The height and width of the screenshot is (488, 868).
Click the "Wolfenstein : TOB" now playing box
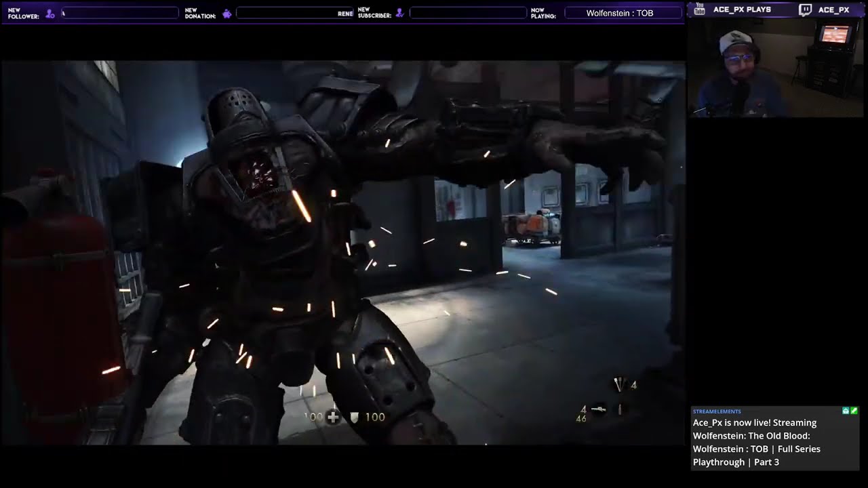[x=623, y=13]
